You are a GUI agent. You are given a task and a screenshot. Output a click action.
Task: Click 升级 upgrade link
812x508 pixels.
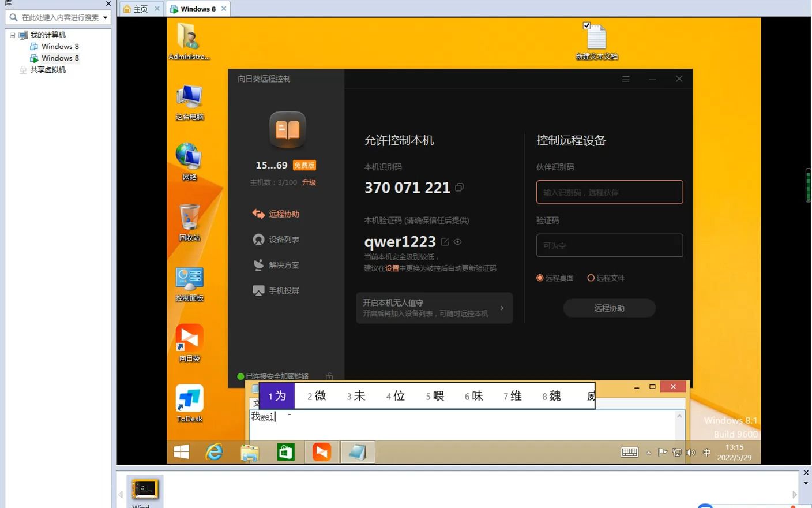[309, 182]
